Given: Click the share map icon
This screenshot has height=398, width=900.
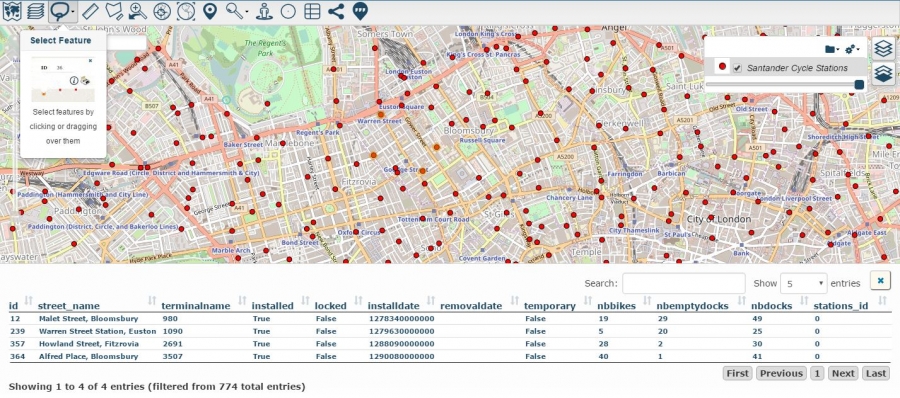Looking at the screenshot, I should (x=336, y=11).
